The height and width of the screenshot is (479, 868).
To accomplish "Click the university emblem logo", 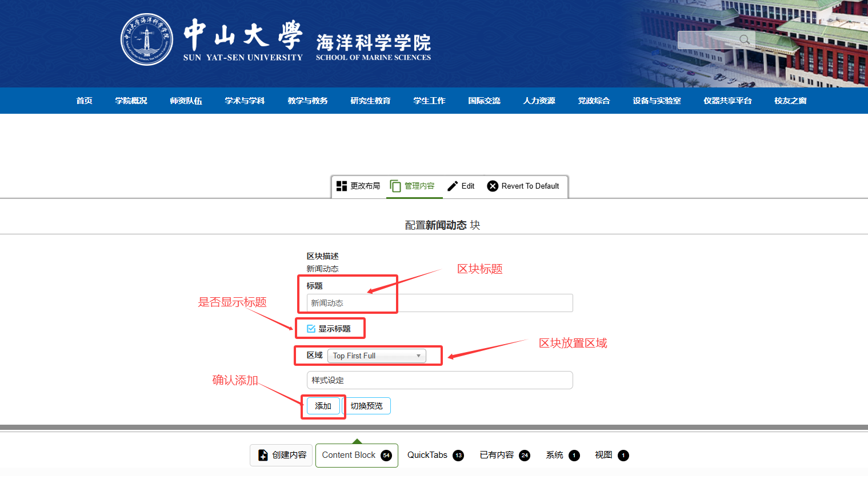I will 147,39.
